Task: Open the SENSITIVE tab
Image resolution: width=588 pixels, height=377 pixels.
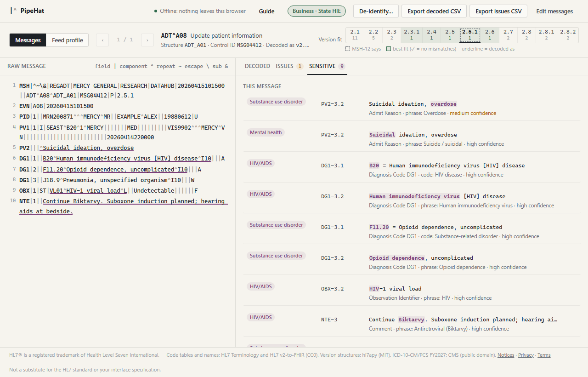Action: pos(322,66)
